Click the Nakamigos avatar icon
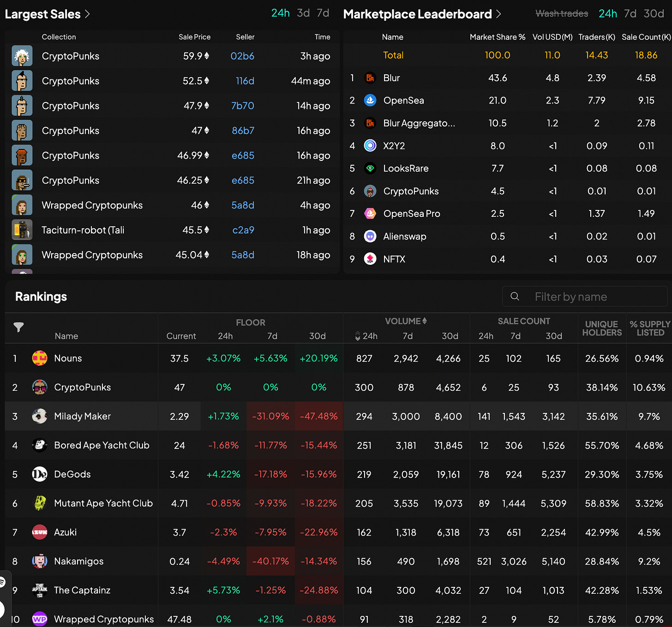672x627 pixels. pos(40,561)
